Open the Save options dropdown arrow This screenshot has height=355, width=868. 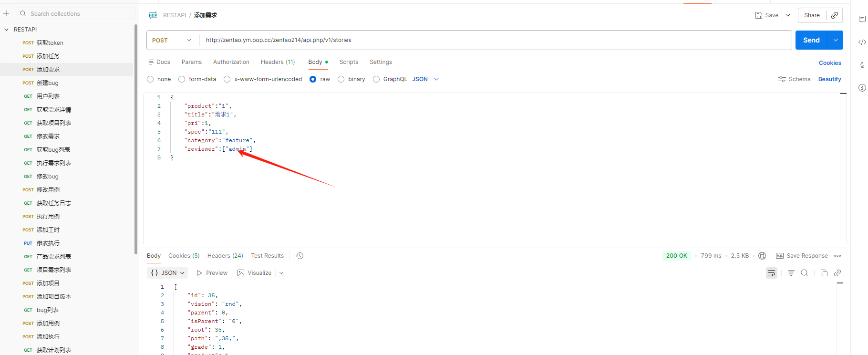788,15
